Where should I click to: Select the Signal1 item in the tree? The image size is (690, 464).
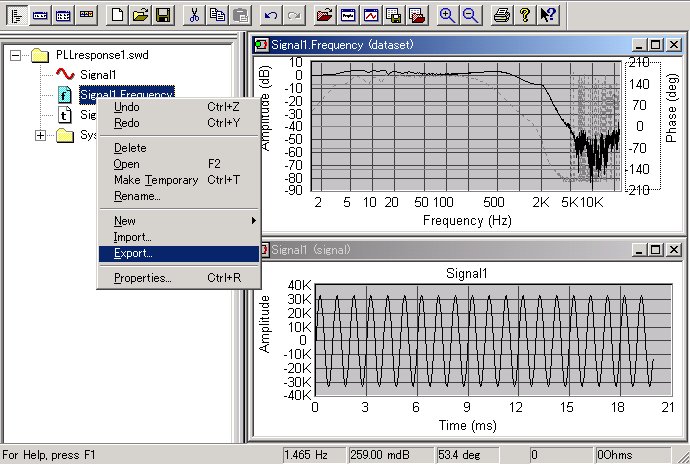98,75
